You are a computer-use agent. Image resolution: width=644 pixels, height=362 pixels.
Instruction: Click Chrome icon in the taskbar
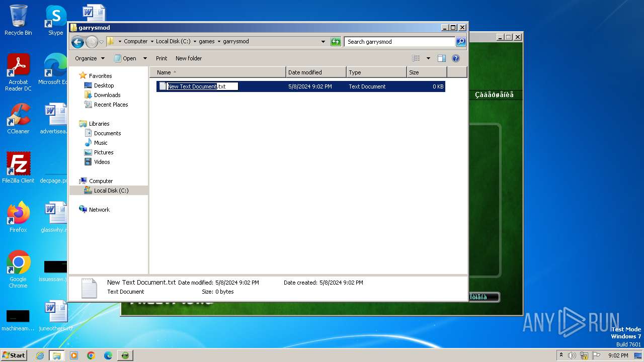[x=91, y=355]
